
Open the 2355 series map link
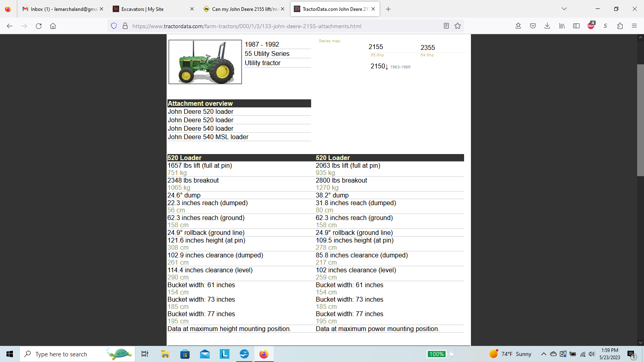click(x=427, y=47)
